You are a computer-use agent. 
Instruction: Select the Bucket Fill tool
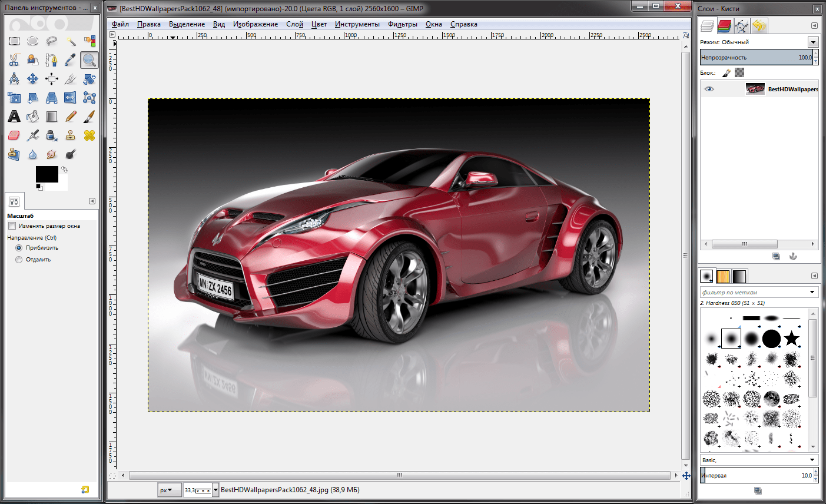tap(33, 116)
